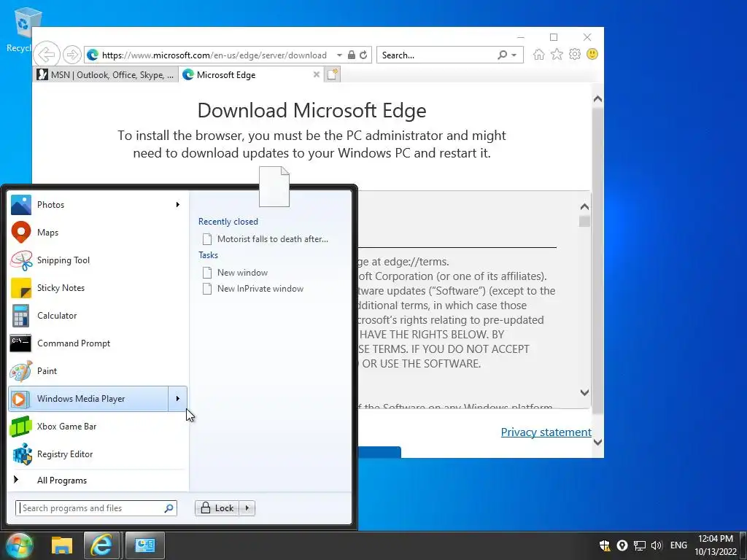Screen dimensions: 747x560
Task: Click license terms scroll down arrow
Action: [584, 392]
